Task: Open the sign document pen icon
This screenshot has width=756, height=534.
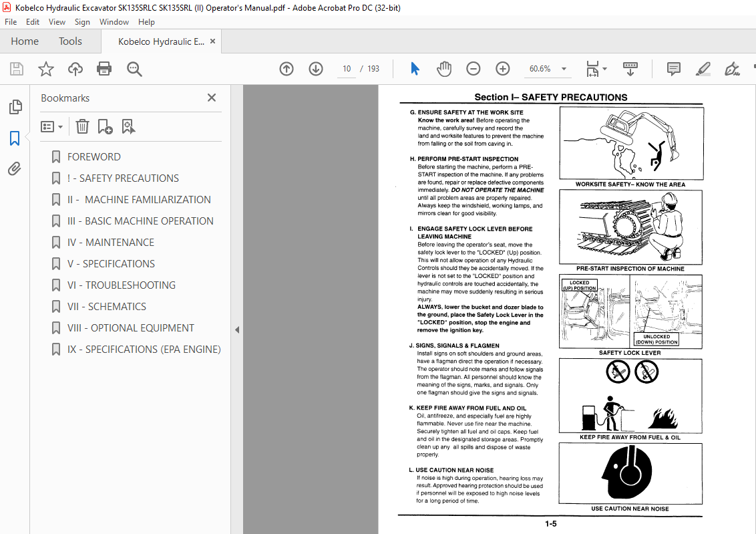Action: pos(732,69)
